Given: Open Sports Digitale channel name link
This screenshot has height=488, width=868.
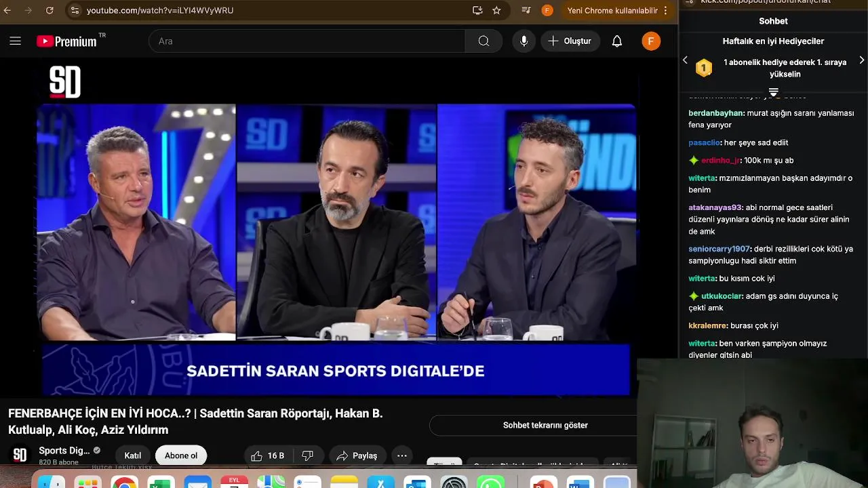Looking at the screenshot, I should coord(64,451).
